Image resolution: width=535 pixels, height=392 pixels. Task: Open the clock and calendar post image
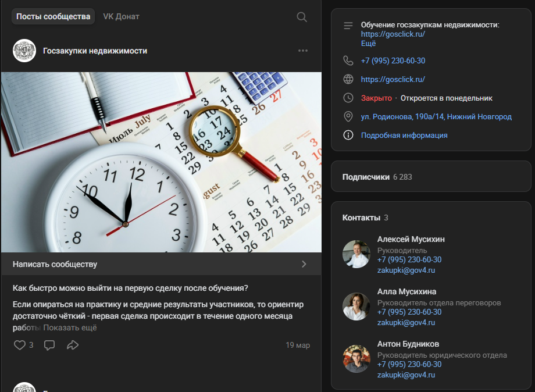tap(161, 162)
